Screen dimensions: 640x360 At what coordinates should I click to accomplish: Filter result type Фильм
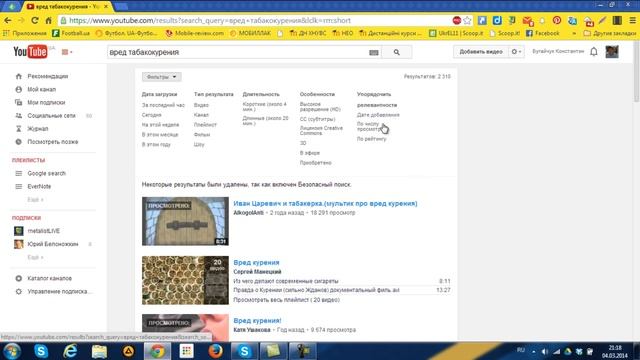[202, 135]
